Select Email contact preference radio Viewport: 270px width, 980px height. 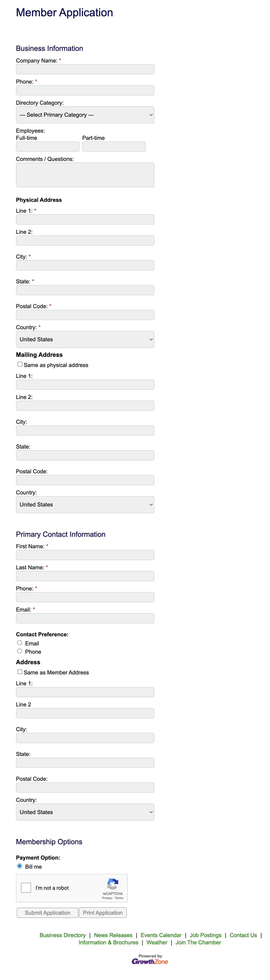(19, 643)
